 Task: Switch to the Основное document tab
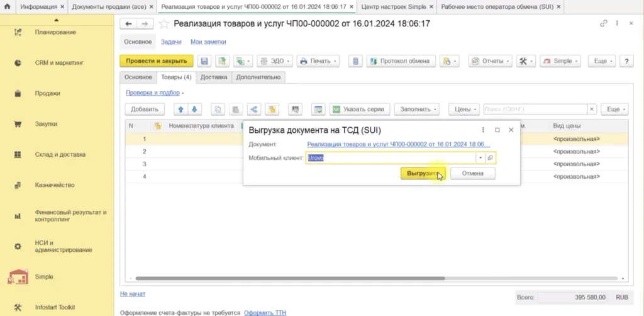tap(138, 77)
